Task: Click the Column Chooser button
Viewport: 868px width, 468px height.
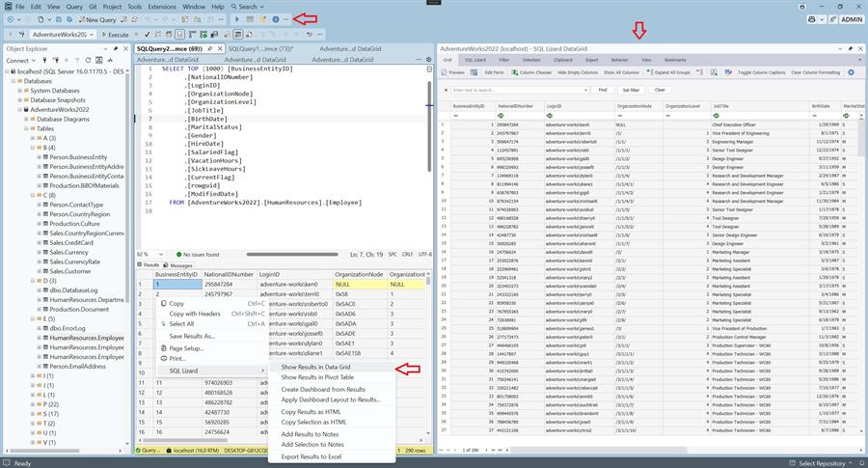Action: [531, 72]
